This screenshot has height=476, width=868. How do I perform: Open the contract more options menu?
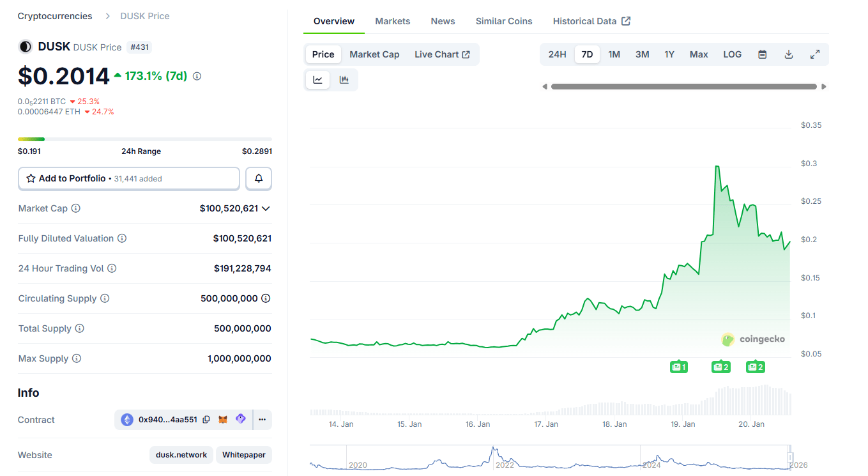263,420
